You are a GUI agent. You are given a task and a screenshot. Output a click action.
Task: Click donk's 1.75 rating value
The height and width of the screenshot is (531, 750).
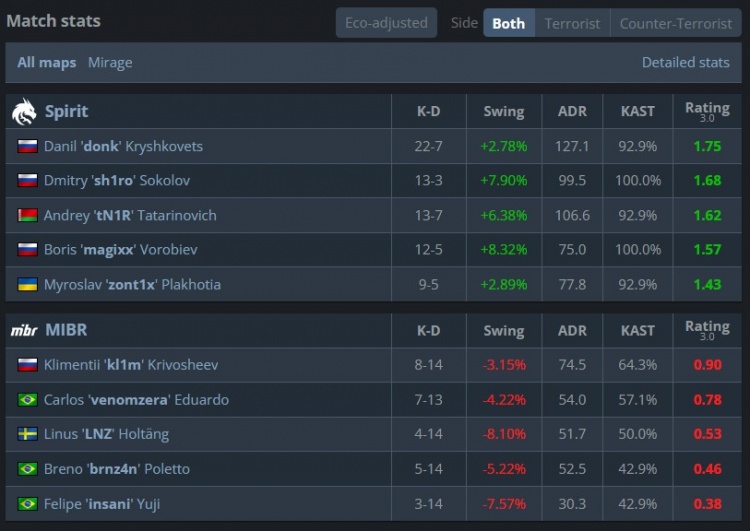click(x=707, y=146)
